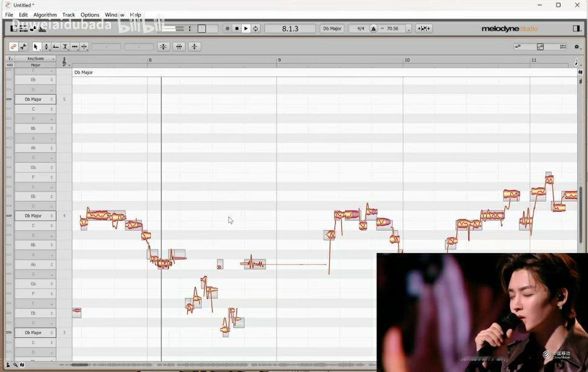Jump to bar 9 on the ruler
Screen dimensions: 588x372
(x=279, y=60)
